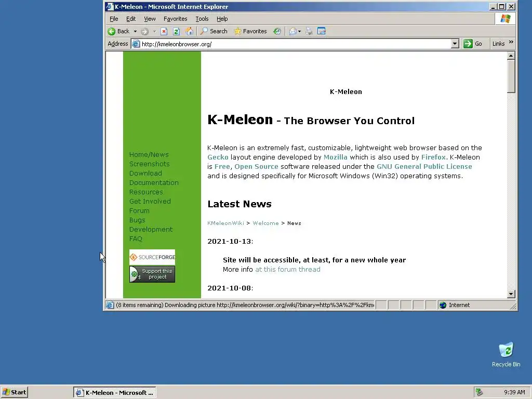Follow the Free link
Viewport: 532px width, 399px height.
(222, 167)
